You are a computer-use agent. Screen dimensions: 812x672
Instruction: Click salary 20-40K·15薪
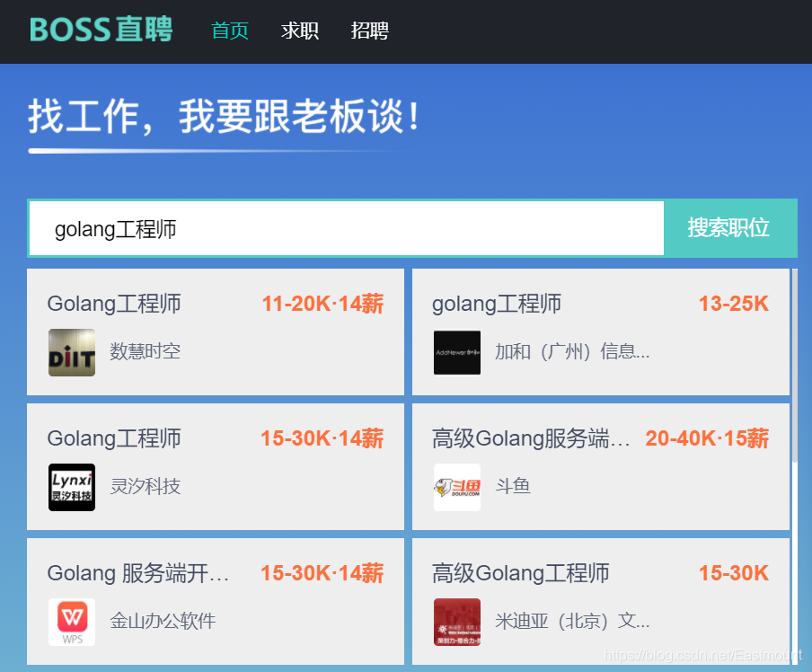[x=707, y=438]
